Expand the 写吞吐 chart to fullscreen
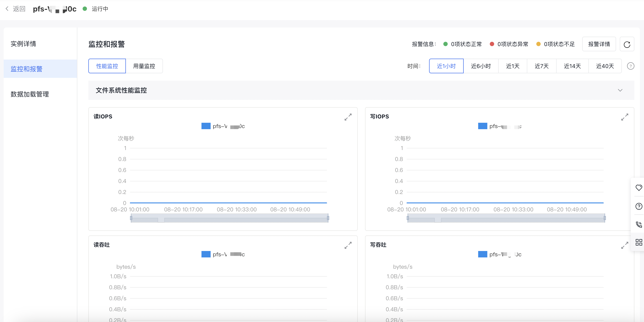This screenshot has height=322, width=644. click(625, 245)
